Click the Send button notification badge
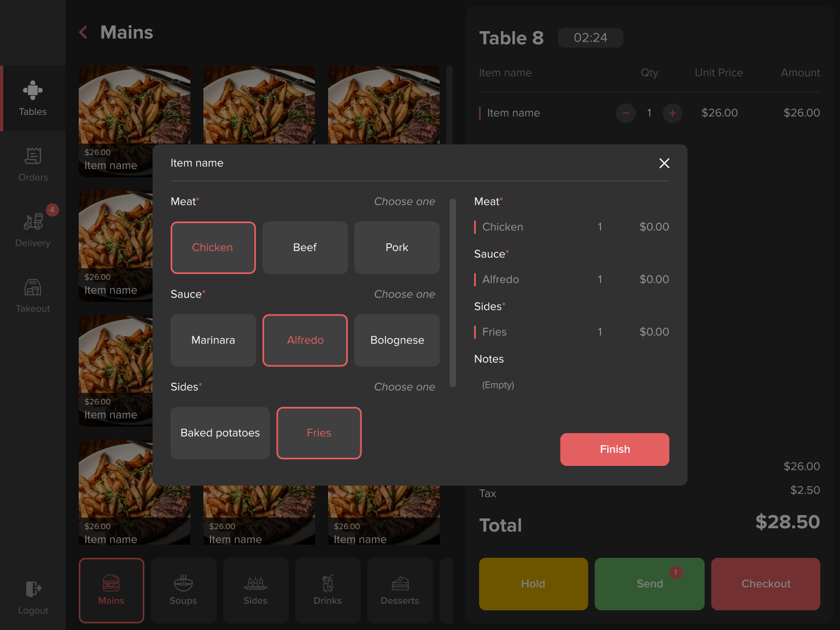 pos(676,573)
